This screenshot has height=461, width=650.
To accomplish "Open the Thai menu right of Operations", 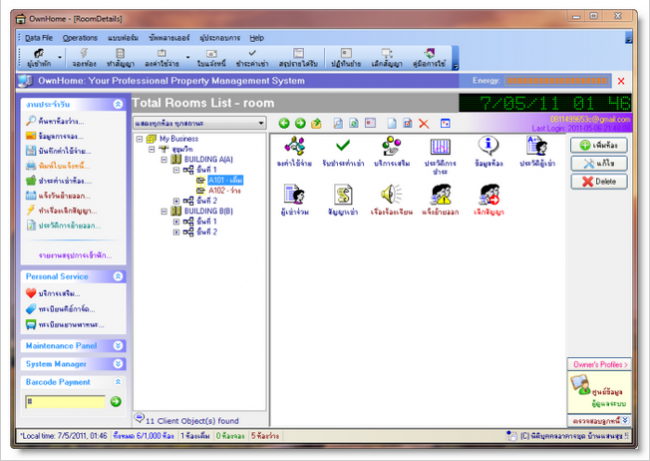I will 123,38.
